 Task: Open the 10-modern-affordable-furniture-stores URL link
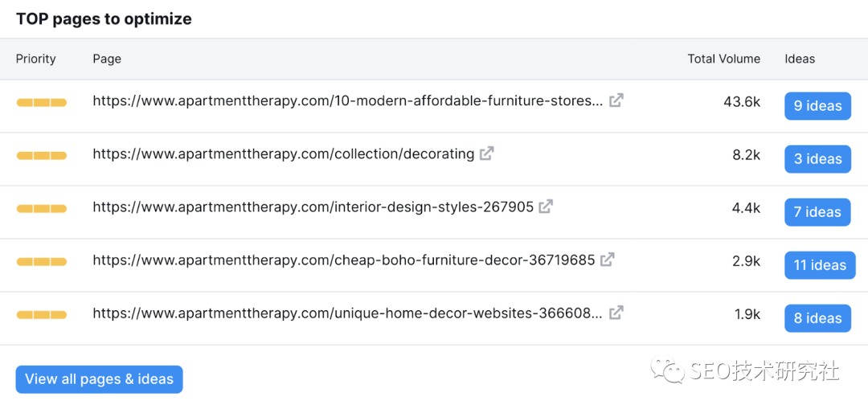pyautogui.click(x=347, y=101)
